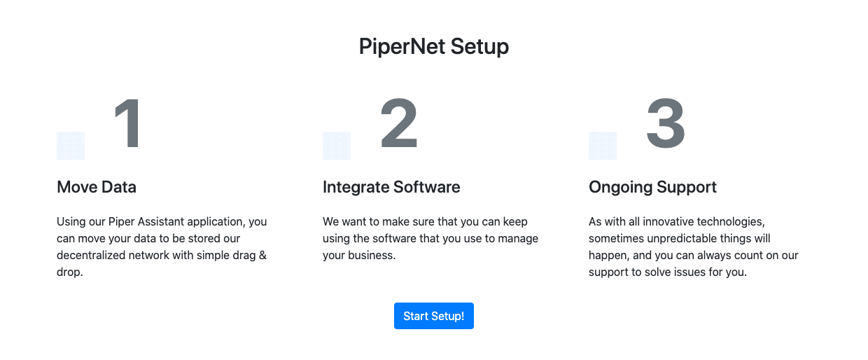
Task: Click the Integrate Software heading
Action: [x=391, y=187]
